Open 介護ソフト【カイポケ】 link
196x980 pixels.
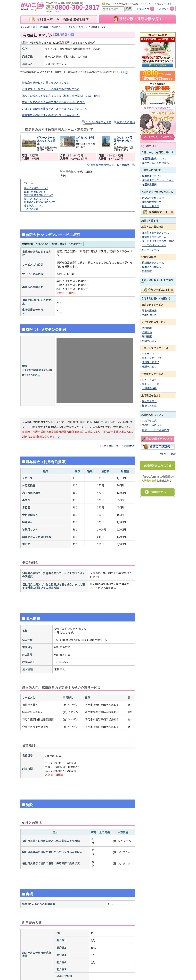coord(51,115)
